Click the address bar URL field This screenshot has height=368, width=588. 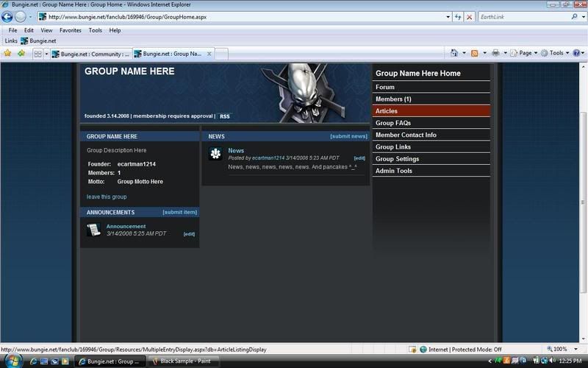243,16
